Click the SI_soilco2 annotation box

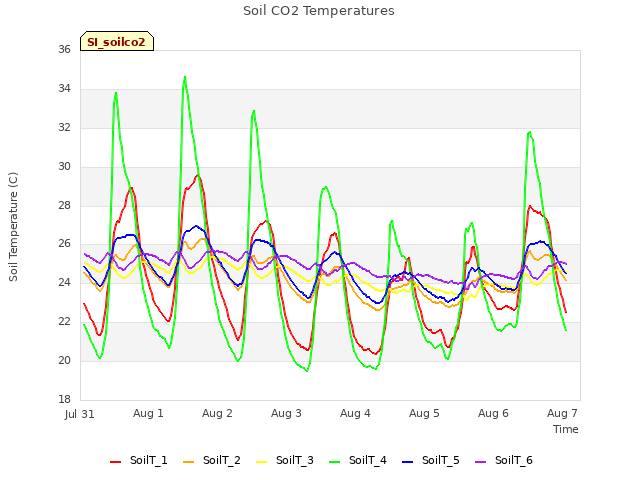(x=117, y=41)
